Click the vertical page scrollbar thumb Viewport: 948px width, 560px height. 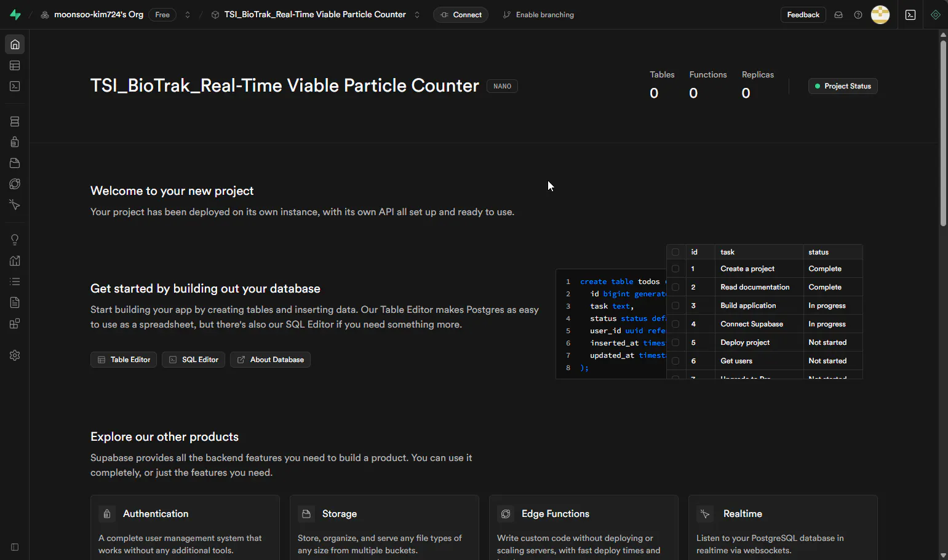pos(943,133)
